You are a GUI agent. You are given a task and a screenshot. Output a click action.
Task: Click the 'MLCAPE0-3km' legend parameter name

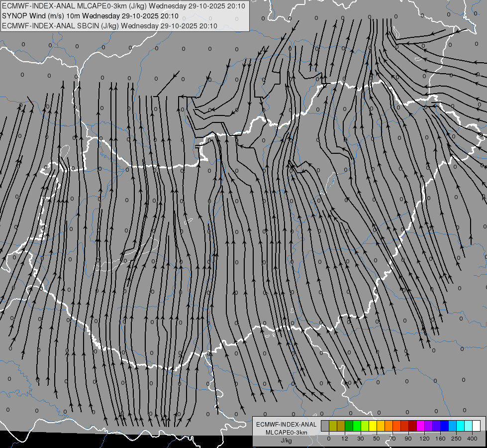tap(286, 433)
